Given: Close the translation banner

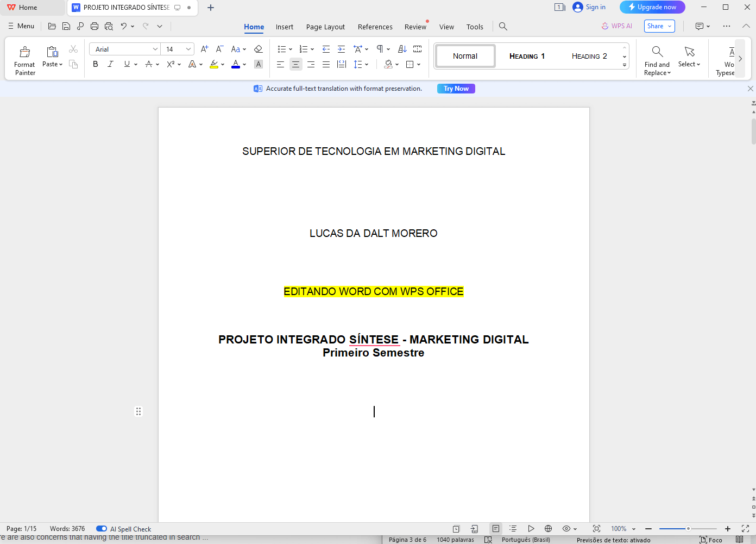Looking at the screenshot, I should pos(751,89).
